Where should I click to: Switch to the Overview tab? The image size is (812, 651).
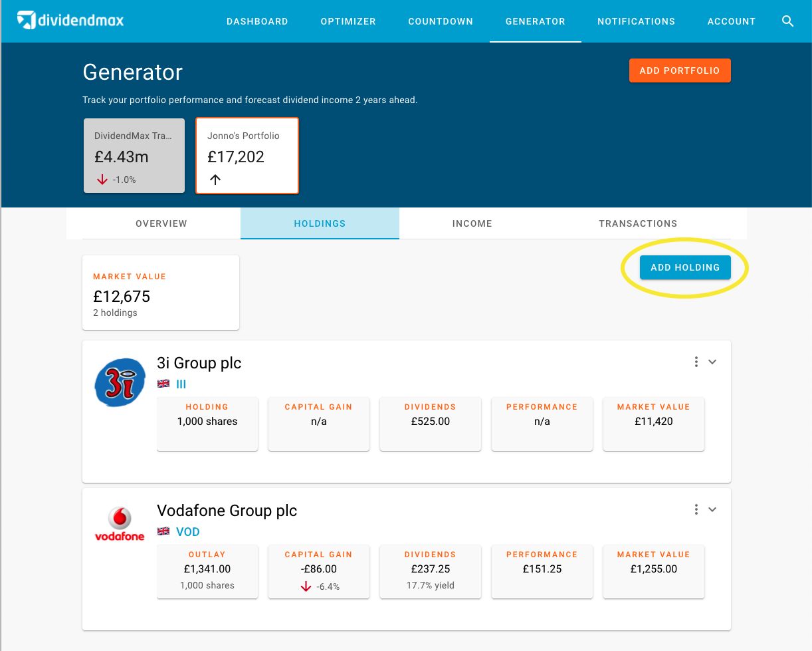[161, 223]
